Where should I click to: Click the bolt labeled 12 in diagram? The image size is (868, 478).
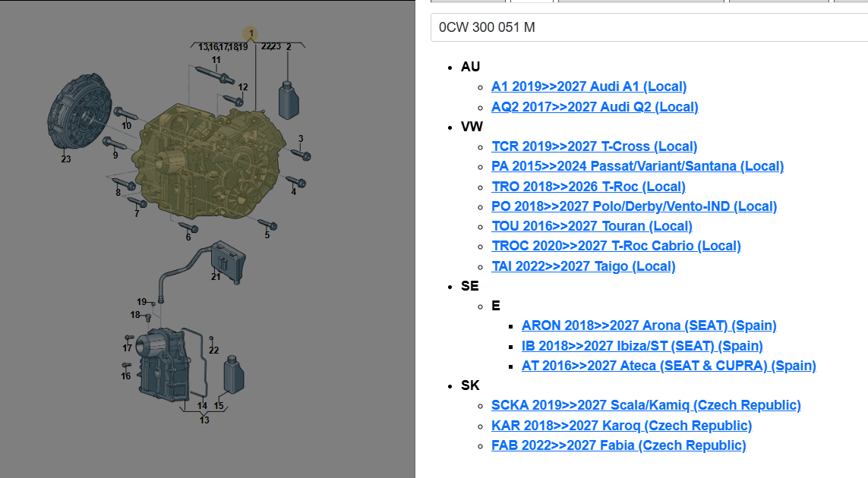click(x=232, y=100)
